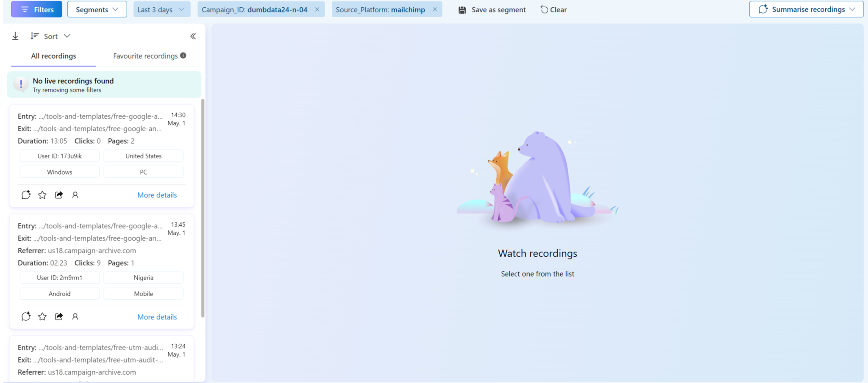Favourite the 14:30 recording with star
868x383 pixels.
point(42,195)
